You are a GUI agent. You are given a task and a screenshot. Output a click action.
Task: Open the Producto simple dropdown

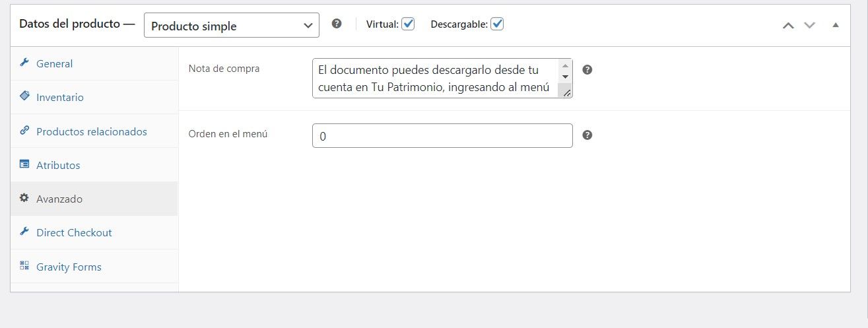(x=232, y=25)
